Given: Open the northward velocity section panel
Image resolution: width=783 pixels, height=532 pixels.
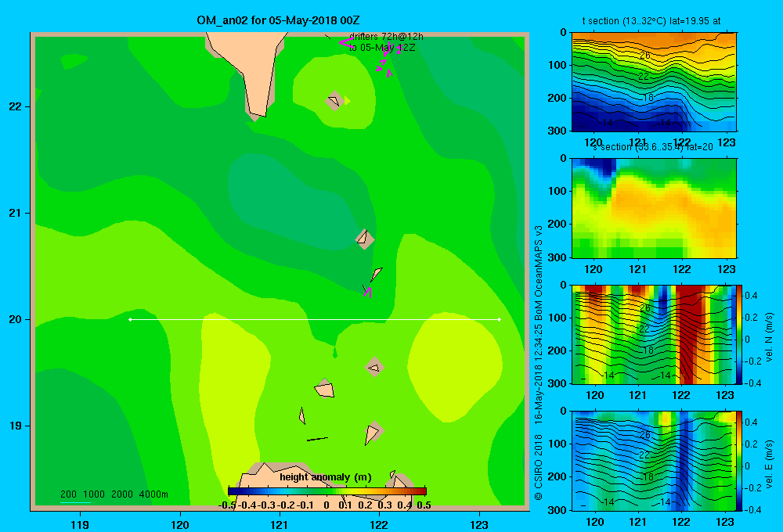Looking at the screenshot, I should pyautogui.click(x=654, y=334).
